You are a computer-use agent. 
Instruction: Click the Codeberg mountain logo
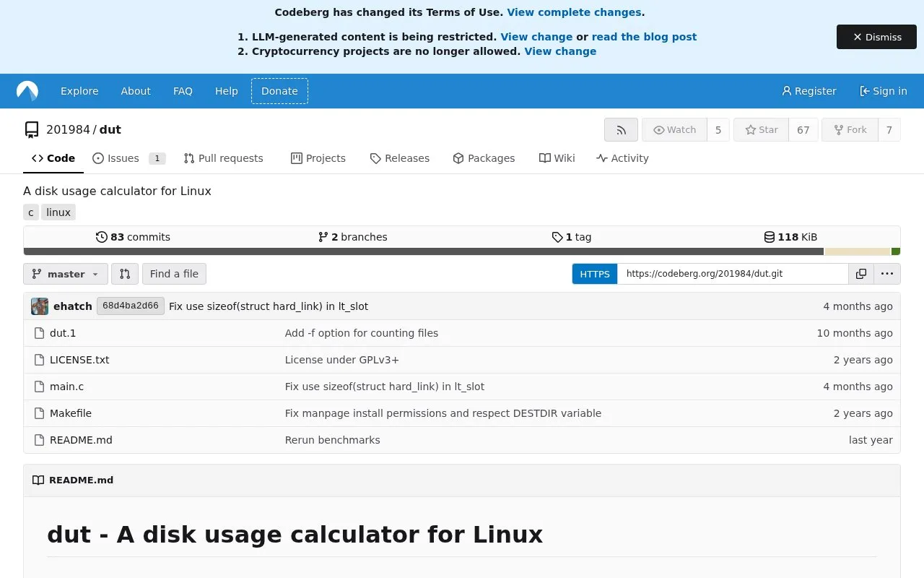pos(27,91)
